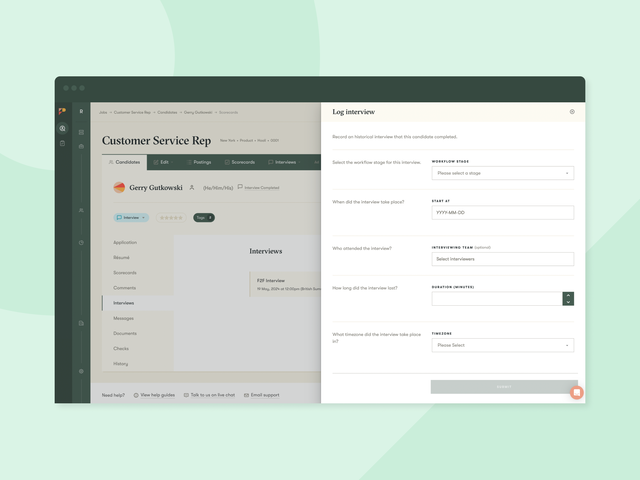The height and width of the screenshot is (480, 640).
Task: Click the Select Interviewers field
Action: coord(502,259)
